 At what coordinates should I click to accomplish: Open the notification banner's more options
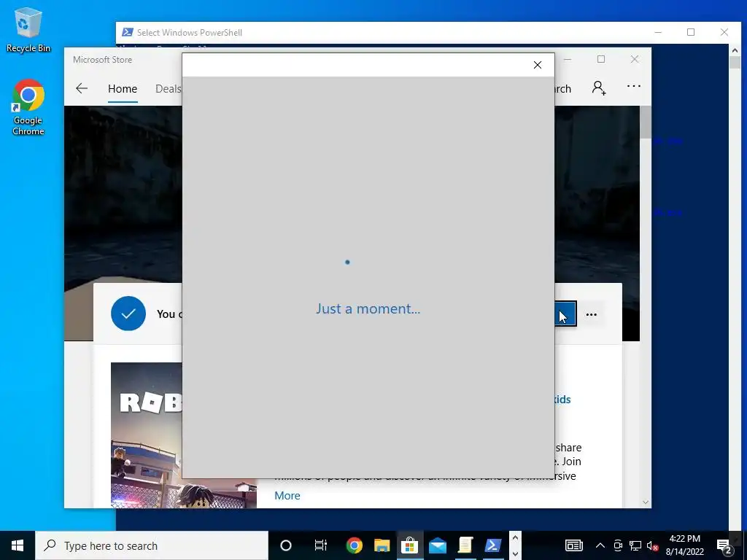[x=591, y=314]
